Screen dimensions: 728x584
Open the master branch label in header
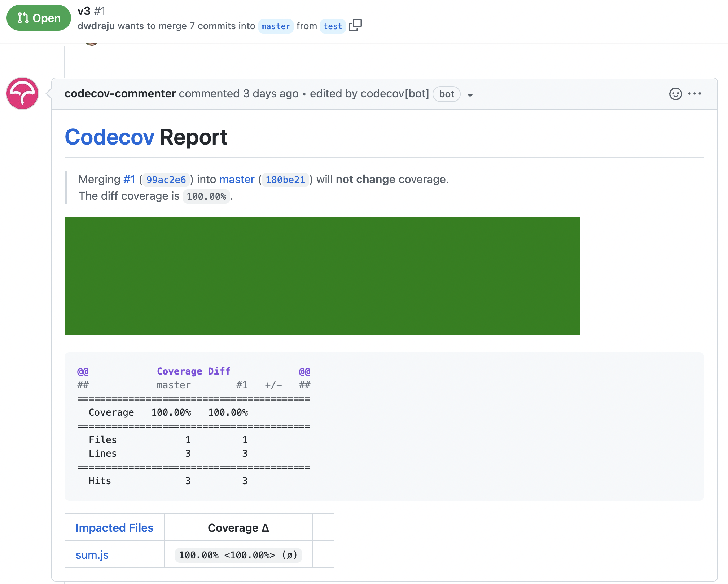coord(276,26)
